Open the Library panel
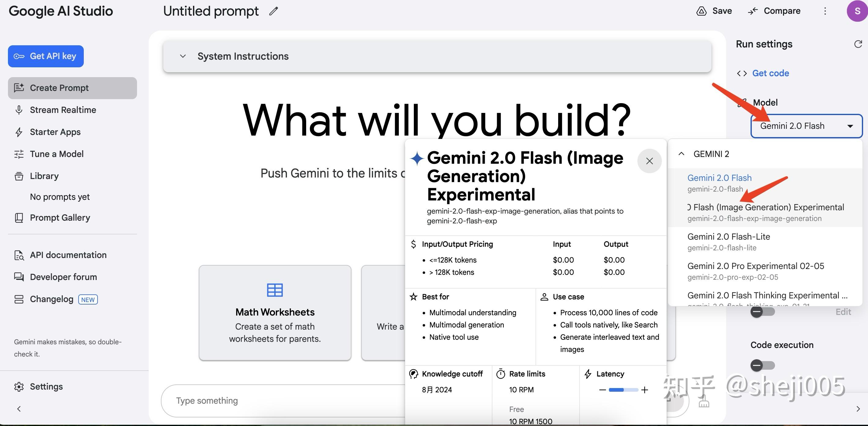This screenshot has width=868, height=426. click(x=44, y=176)
